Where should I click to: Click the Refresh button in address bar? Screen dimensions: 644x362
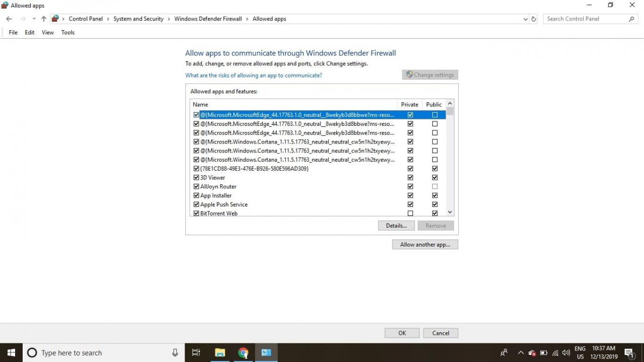point(534,19)
